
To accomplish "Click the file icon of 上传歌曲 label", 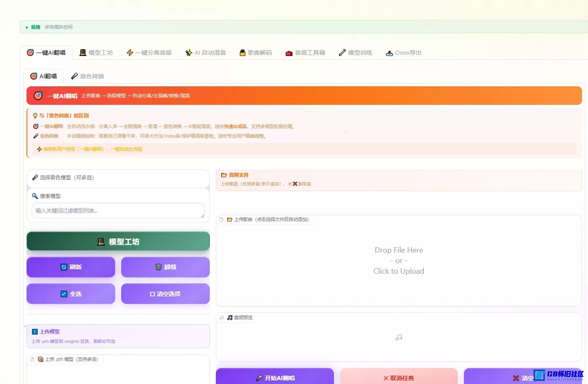I will (221, 219).
